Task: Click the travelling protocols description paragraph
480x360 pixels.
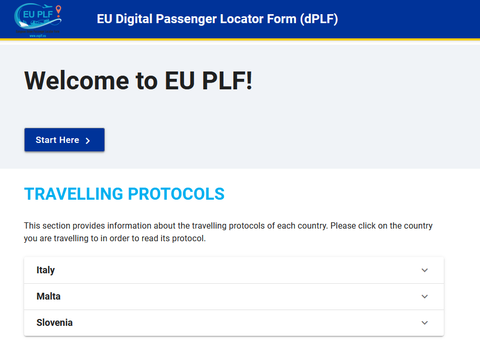Action: coord(228,232)
